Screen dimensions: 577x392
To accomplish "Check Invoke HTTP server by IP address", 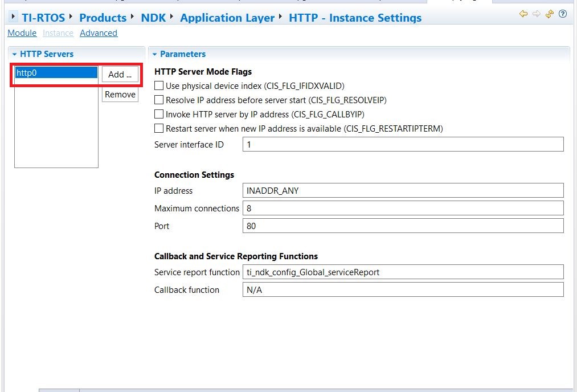I will [159, 115].
